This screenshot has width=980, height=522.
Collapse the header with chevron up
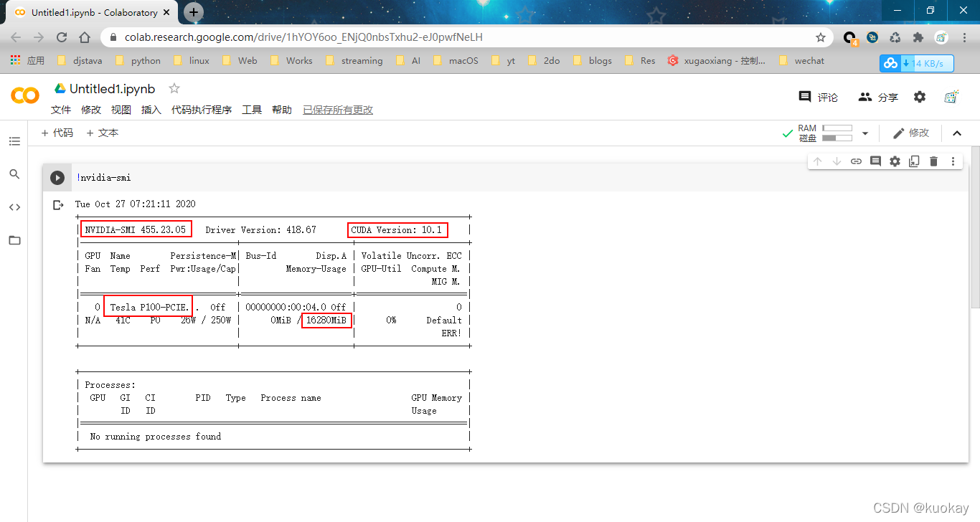click(x=956, y=133)
